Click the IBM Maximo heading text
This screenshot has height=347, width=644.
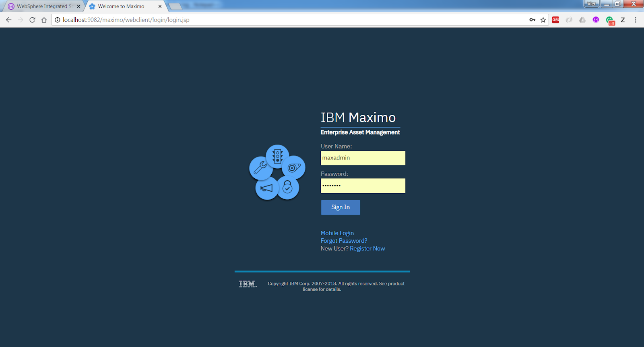pos(358,118)
